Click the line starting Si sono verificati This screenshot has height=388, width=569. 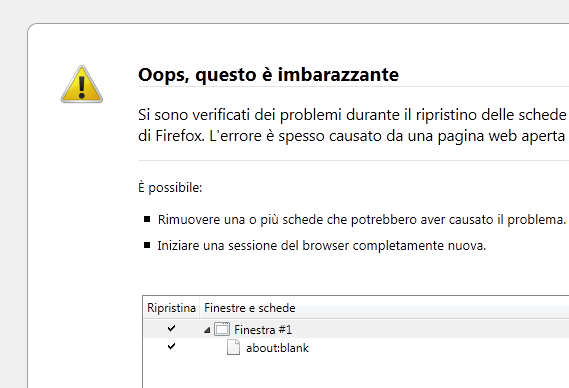click(x=352, y=115)
